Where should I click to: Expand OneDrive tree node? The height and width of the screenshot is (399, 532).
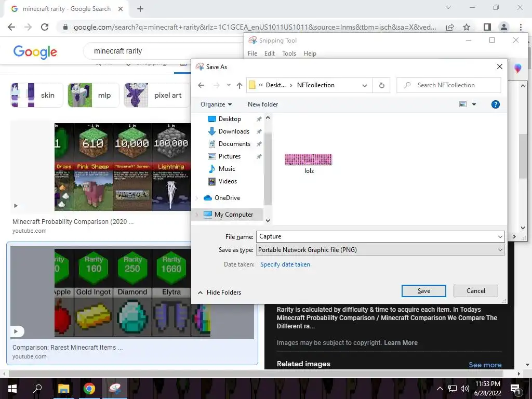tap(197, 198)
